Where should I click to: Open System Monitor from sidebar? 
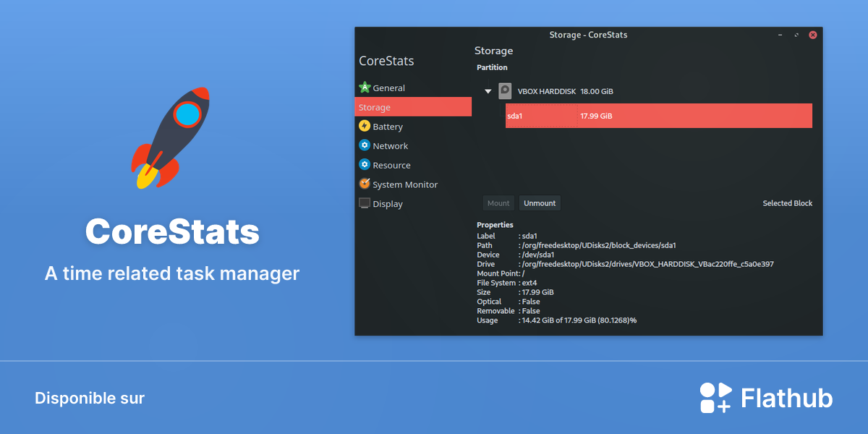coord(413,184)
